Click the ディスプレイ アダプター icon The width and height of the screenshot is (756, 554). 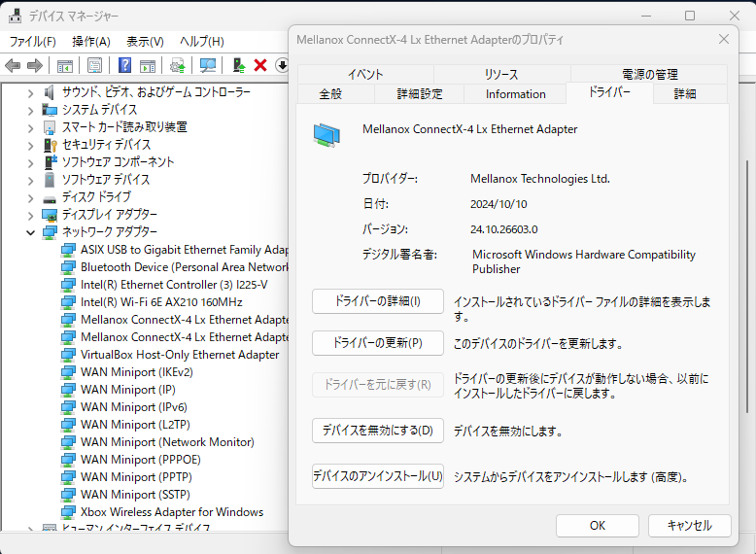[50, 215]
